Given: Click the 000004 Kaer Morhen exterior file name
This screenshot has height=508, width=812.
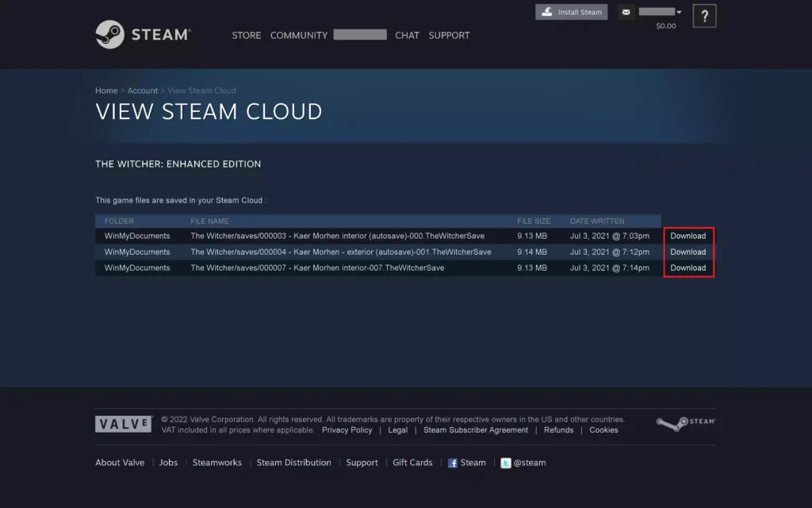Looking at the screenshot, I should pyautogui.click(x=341, y=252).
